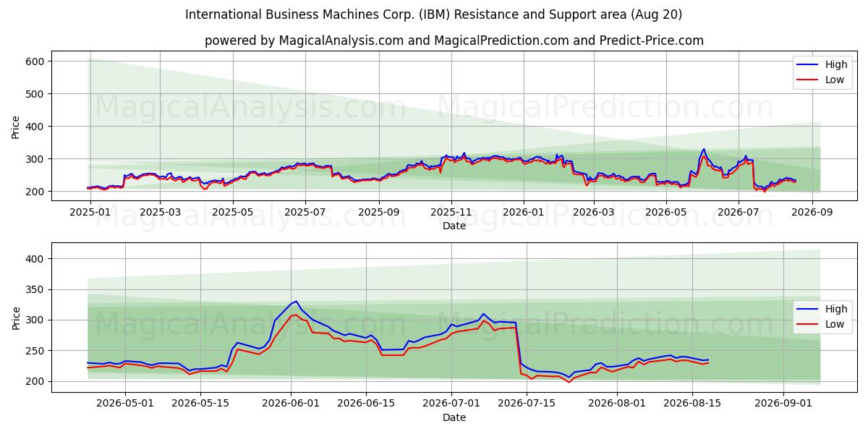Click the 300 tick on bottom chart
The image size is (868, 434).
pos(36,320)
